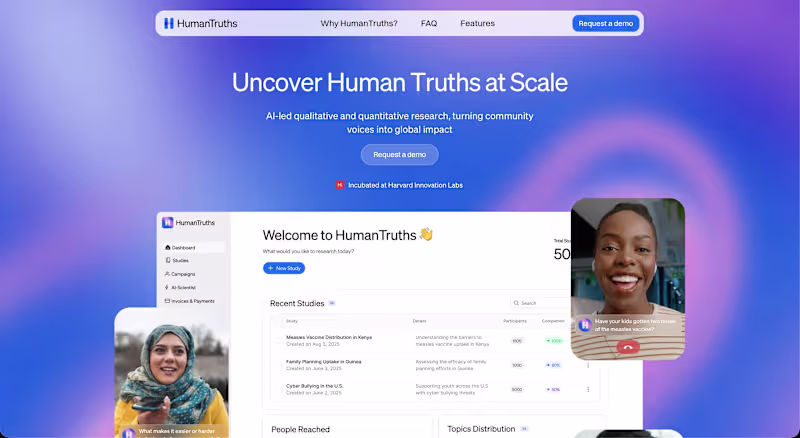The image size is (800, 438).
Task: Click the Search field in Recent Studies
Action: coord(540,303)
